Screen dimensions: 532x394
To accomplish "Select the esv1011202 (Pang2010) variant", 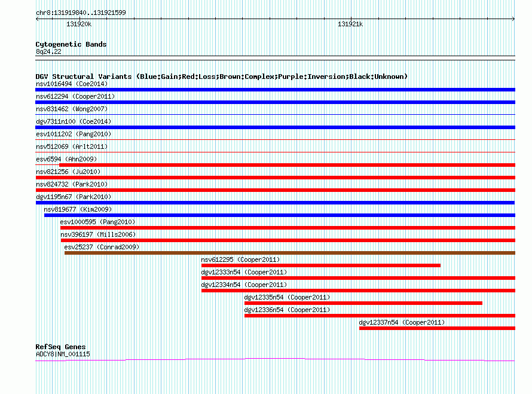I will click(x=74, y=134).
